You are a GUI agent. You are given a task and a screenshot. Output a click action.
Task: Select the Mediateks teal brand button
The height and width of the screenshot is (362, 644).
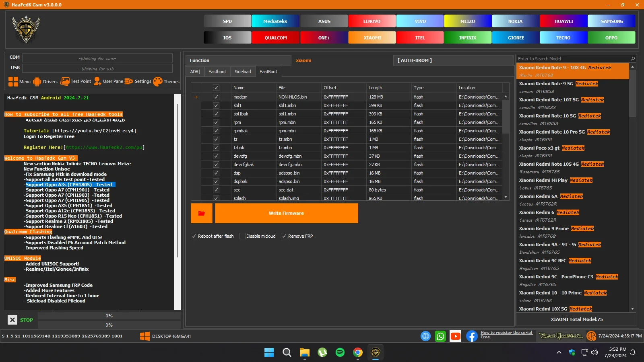click(275, 21)
